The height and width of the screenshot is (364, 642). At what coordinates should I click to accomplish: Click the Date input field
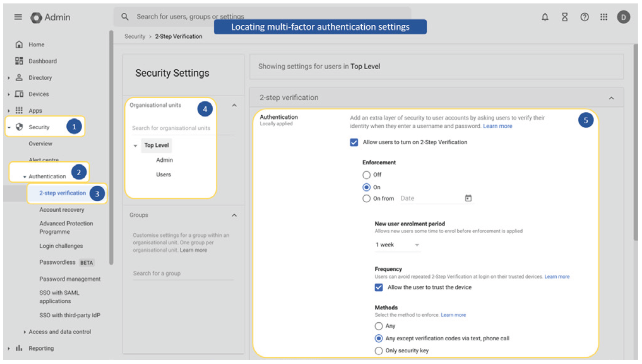pos(431,198)
